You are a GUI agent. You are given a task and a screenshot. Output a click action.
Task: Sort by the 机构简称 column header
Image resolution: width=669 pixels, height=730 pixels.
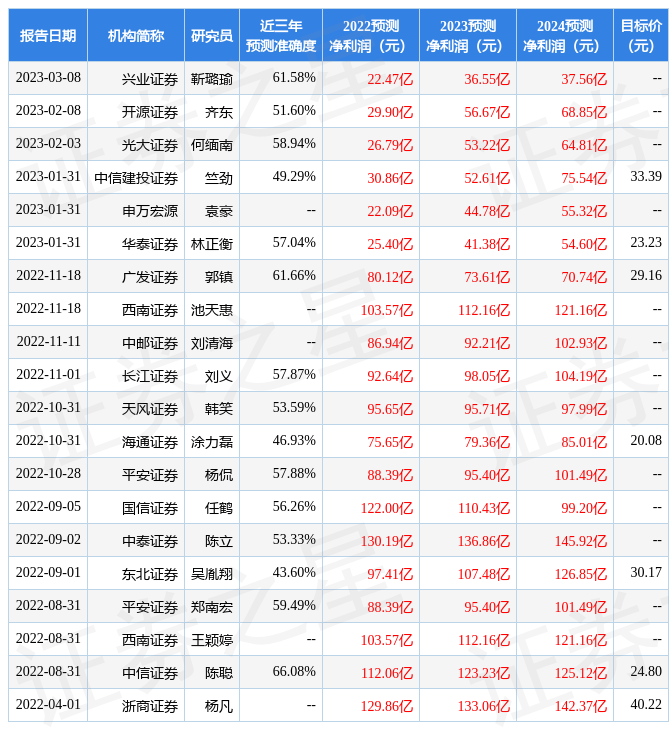coord(136,35)
